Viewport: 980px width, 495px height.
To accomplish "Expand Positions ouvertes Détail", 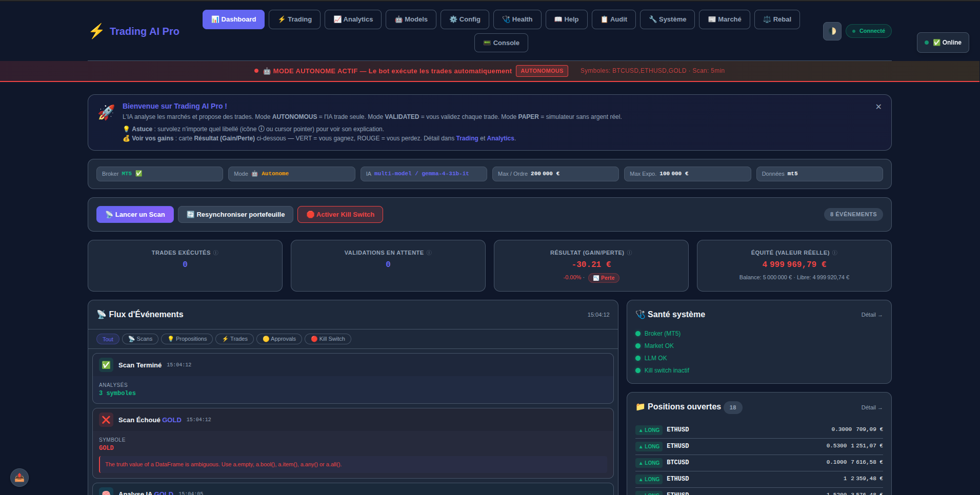I will tap(872, 407).
